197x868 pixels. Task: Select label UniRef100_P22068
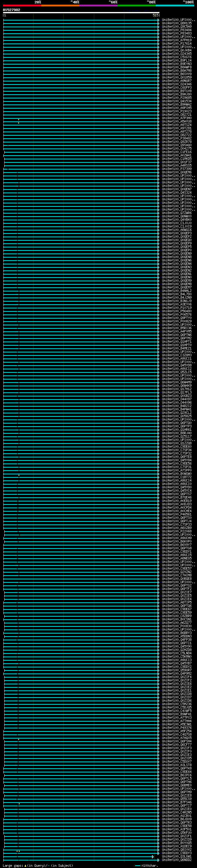(177, 531)
